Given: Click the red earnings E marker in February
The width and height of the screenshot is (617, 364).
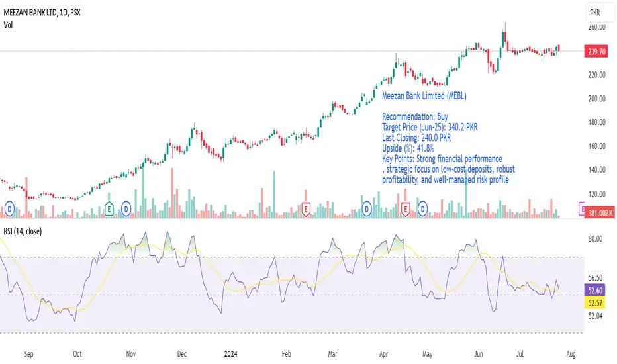Looking at the screenshot, I should click(306, 209).
